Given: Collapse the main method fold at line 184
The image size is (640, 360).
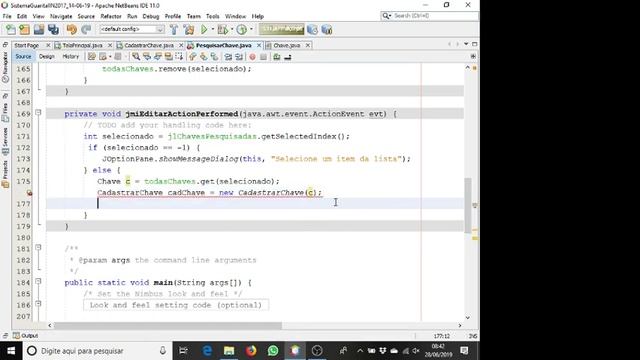Looking at the screenshot, I should click(x=38, y=281).
